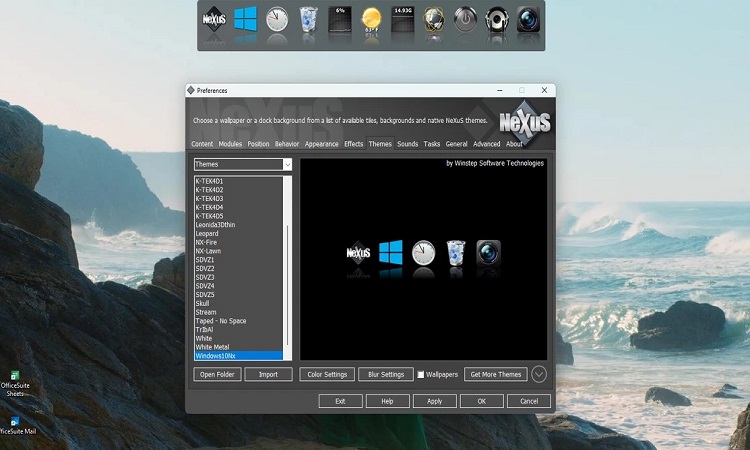Confirm with the OK button
The height and width of the screenshot is (450, 750).
[482, 401]
